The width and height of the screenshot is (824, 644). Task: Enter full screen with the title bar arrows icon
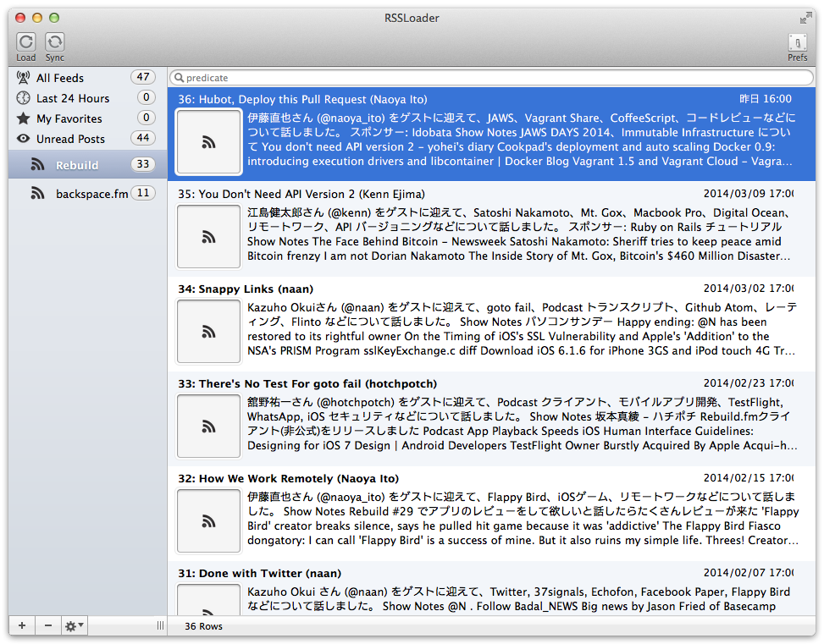click(805, 19)
